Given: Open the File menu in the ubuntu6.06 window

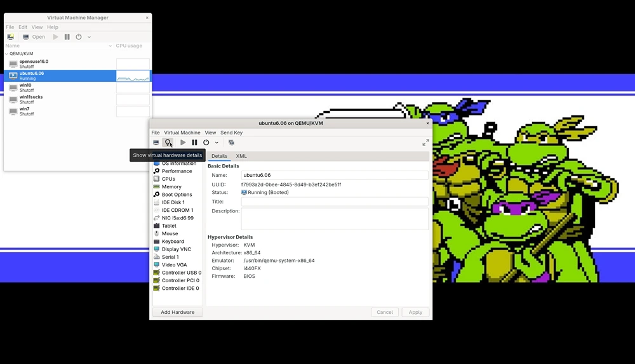Looking at the screenshot, I should coord(156,133).
